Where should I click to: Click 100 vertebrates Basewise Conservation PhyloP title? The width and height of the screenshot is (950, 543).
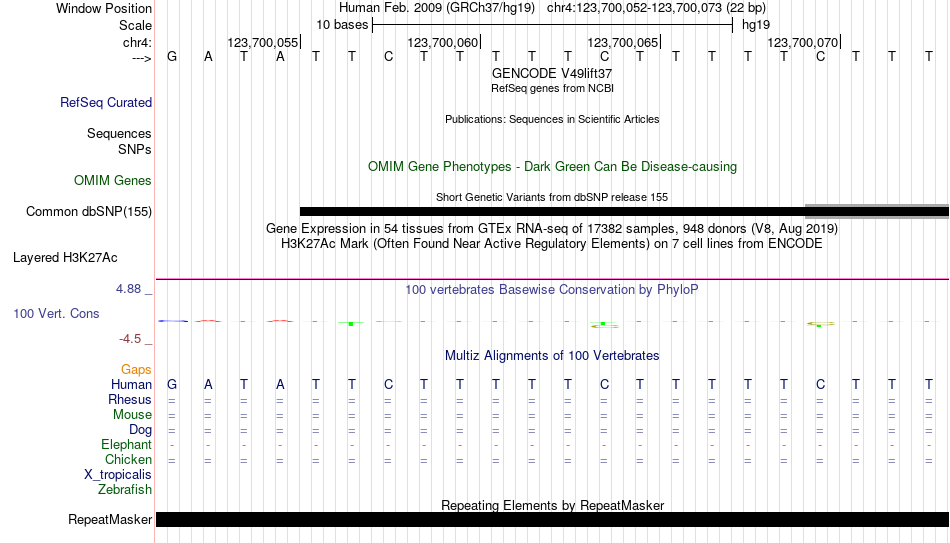tap(552, 290)
